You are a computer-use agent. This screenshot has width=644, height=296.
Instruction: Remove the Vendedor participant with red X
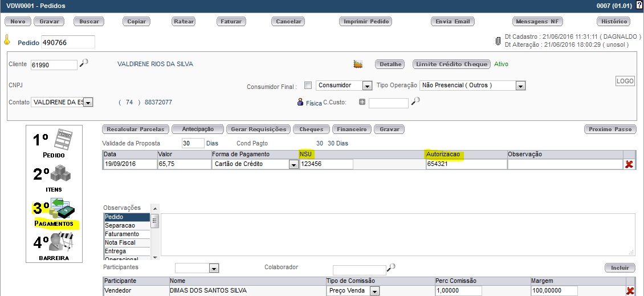point(630,291)
